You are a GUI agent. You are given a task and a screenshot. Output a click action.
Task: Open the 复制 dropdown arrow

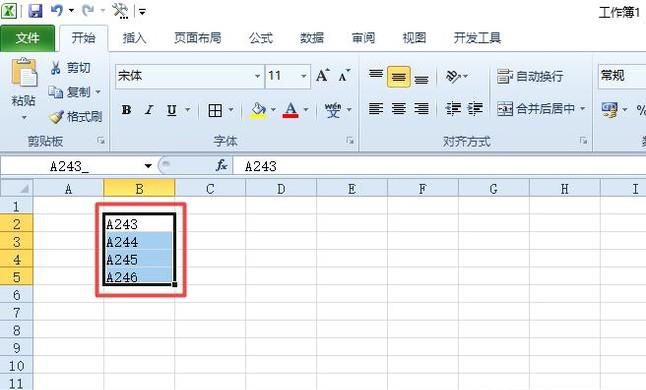[x=98, y=92]
